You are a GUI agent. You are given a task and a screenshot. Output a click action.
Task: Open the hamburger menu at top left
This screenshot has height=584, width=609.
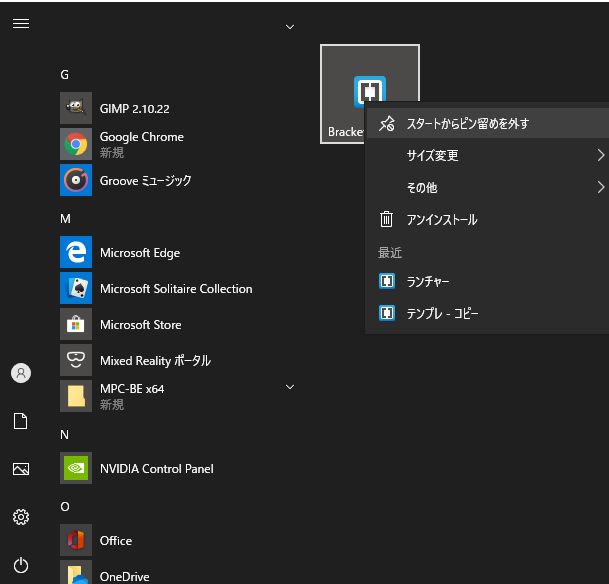pyautogui.click(x=21, y=24)
